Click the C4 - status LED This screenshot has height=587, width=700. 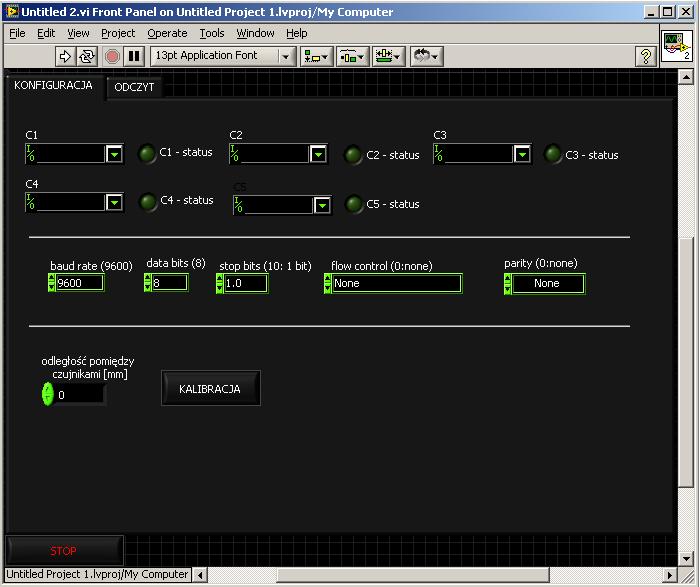147,202
